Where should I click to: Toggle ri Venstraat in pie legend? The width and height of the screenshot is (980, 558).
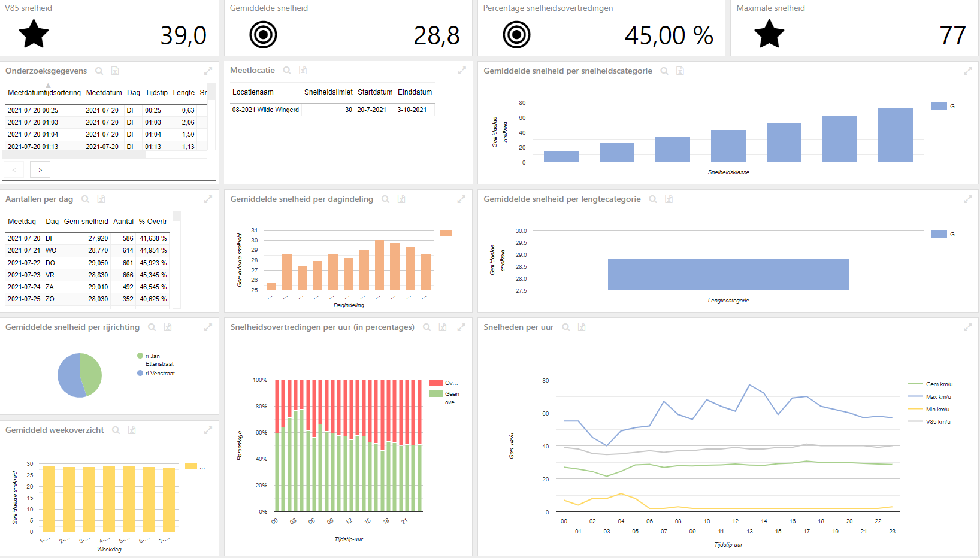click(x=156, y=373)
